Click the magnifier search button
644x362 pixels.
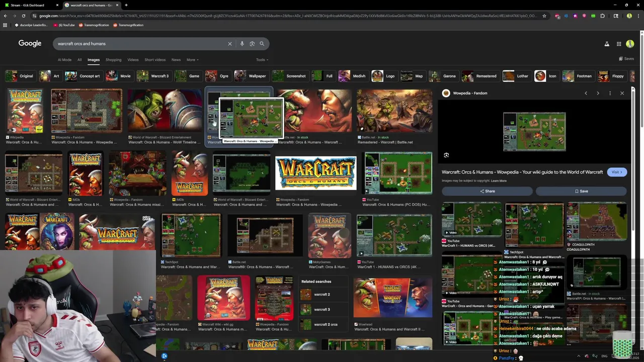pyautogui.click(x=262, y=44)
